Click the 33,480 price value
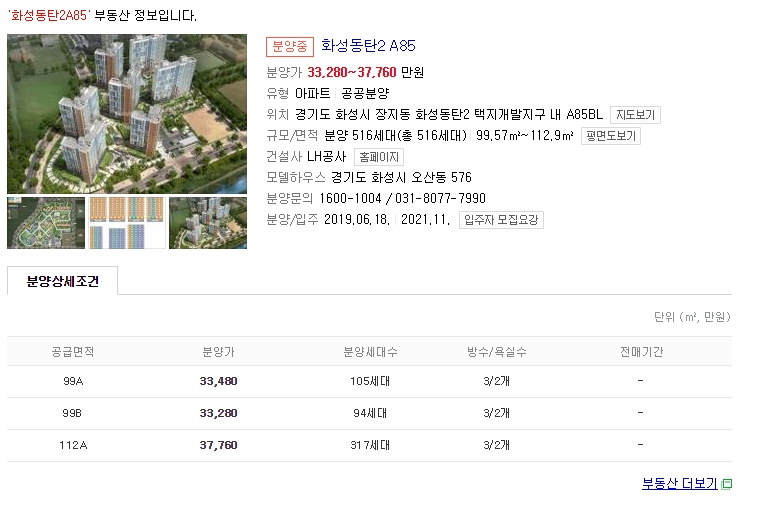 click(218, 382)
